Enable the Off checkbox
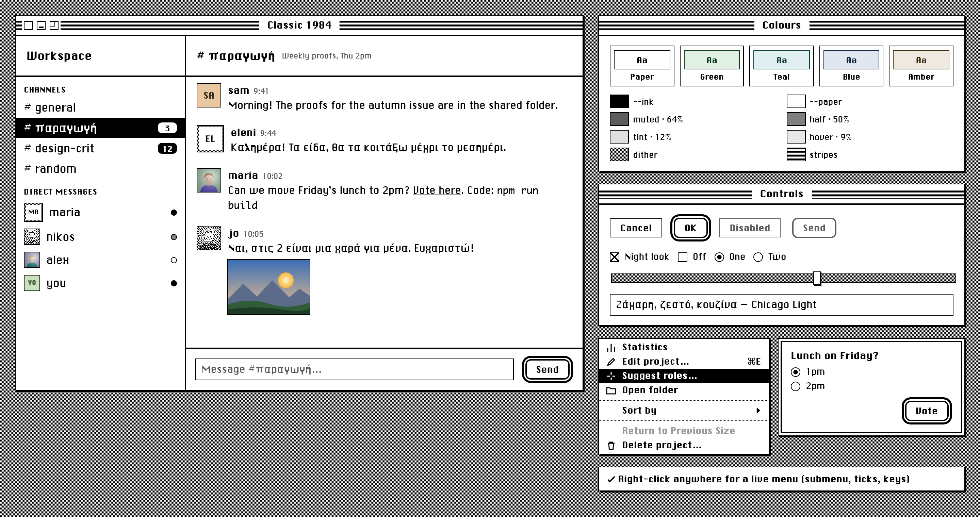Screen dimensions: 980x517 click(x=683, y=257)
